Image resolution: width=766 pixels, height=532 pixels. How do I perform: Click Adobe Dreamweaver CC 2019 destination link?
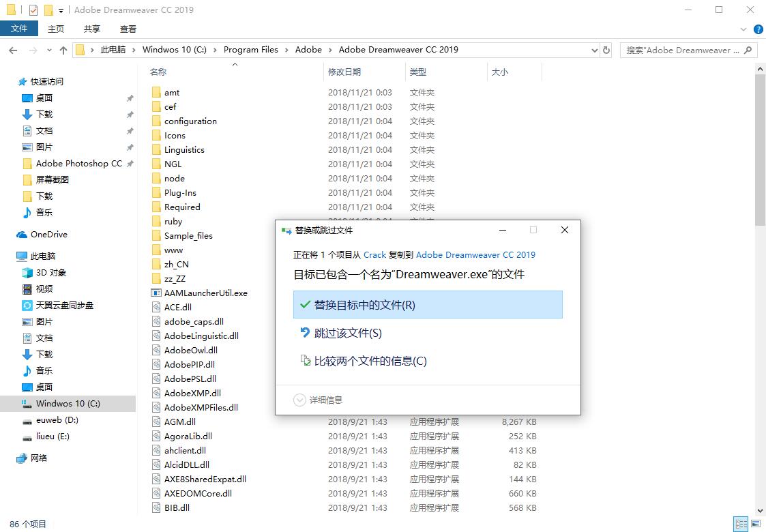coord(475,254)
